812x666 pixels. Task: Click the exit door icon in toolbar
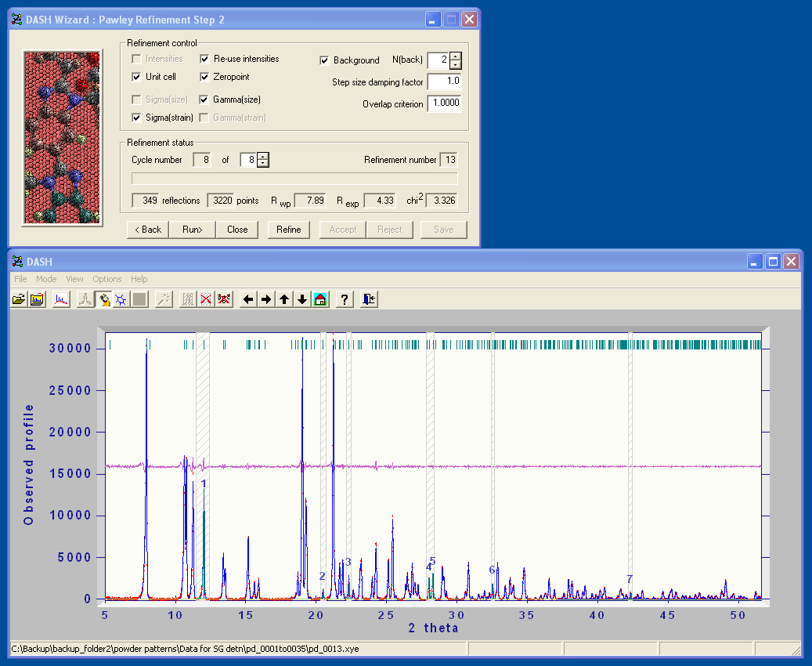point(369,299)
